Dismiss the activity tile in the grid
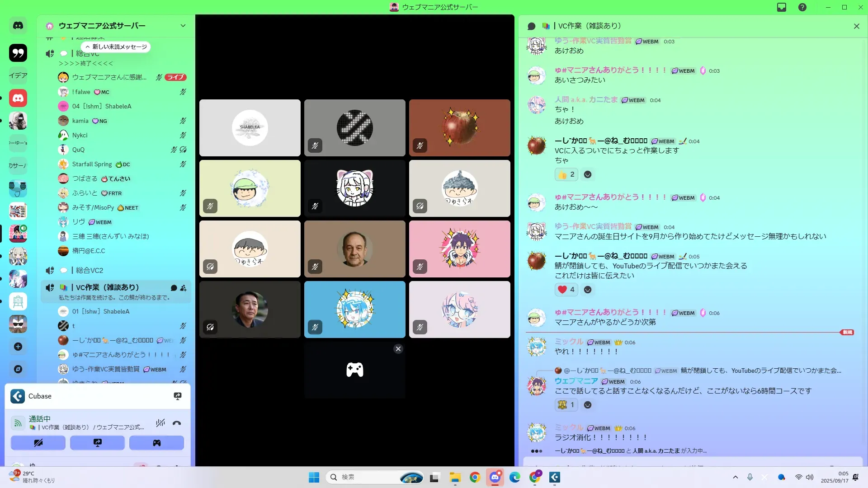 click(x=398, y=349)
